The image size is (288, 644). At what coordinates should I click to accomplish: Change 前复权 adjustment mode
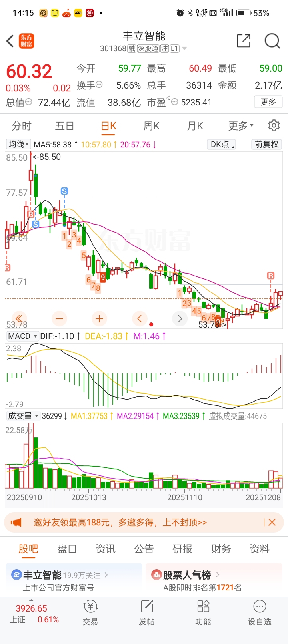point(266,144)
